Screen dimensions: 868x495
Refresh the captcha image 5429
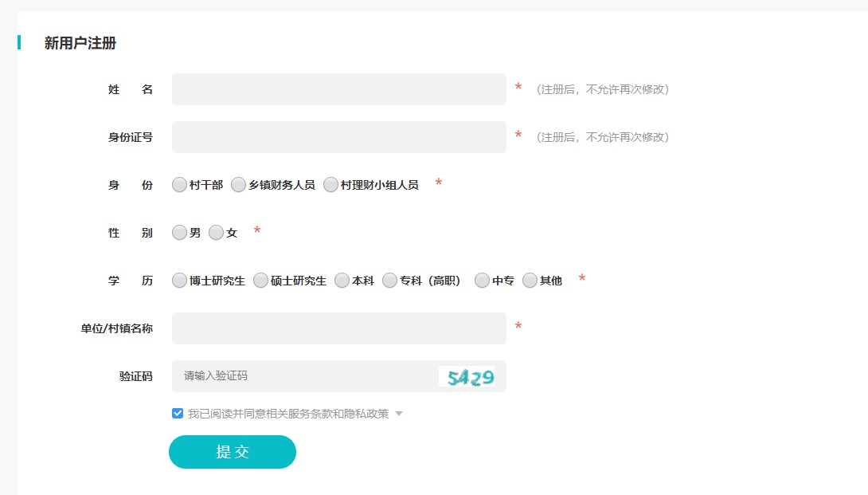point(467,376)
